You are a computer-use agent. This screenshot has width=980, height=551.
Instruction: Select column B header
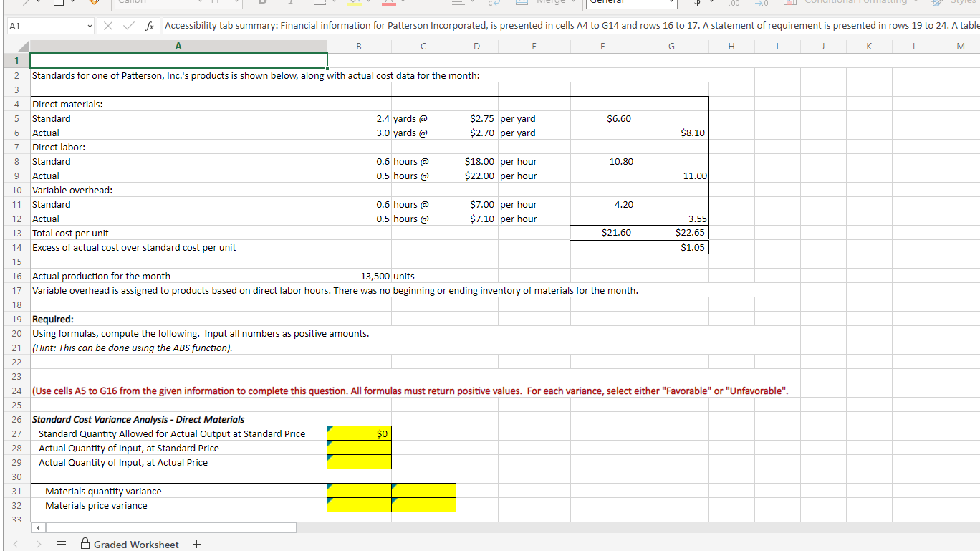click(x=359, y=47)
